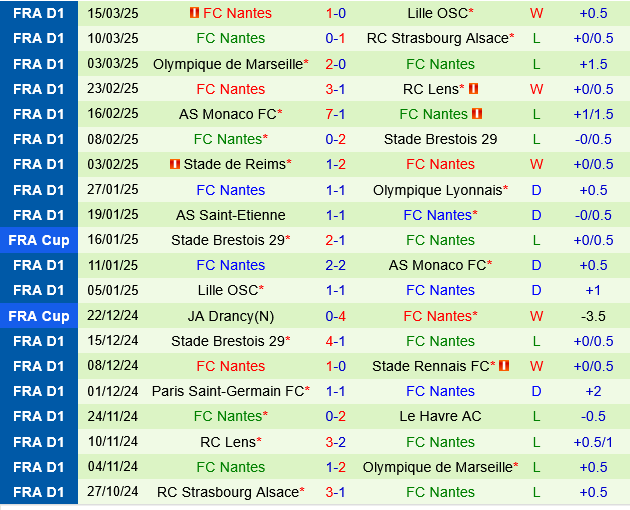
Task: Click the 01/12/24 match date
Action: [113, 391]
